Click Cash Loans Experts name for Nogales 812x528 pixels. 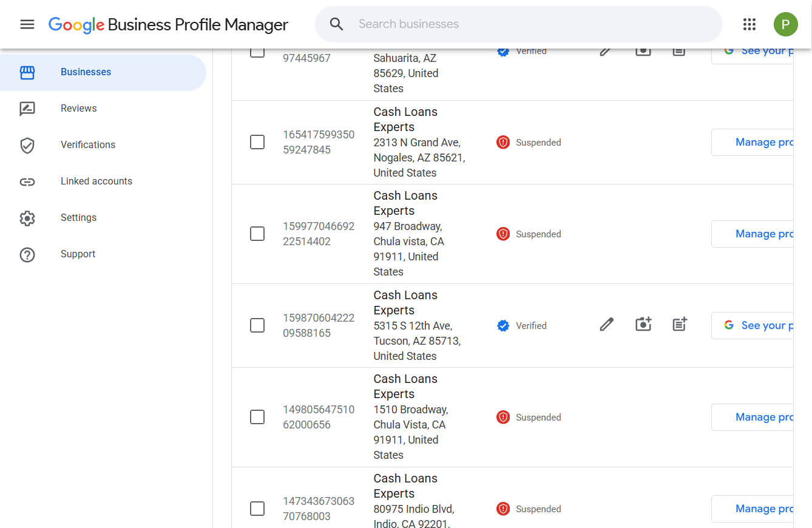click(x=405, y=120)
